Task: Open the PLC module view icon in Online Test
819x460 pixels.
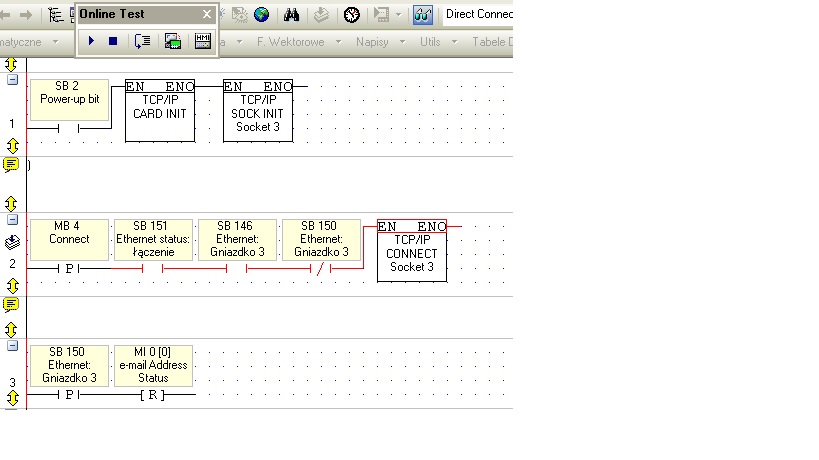Action: tap(172, 41)
